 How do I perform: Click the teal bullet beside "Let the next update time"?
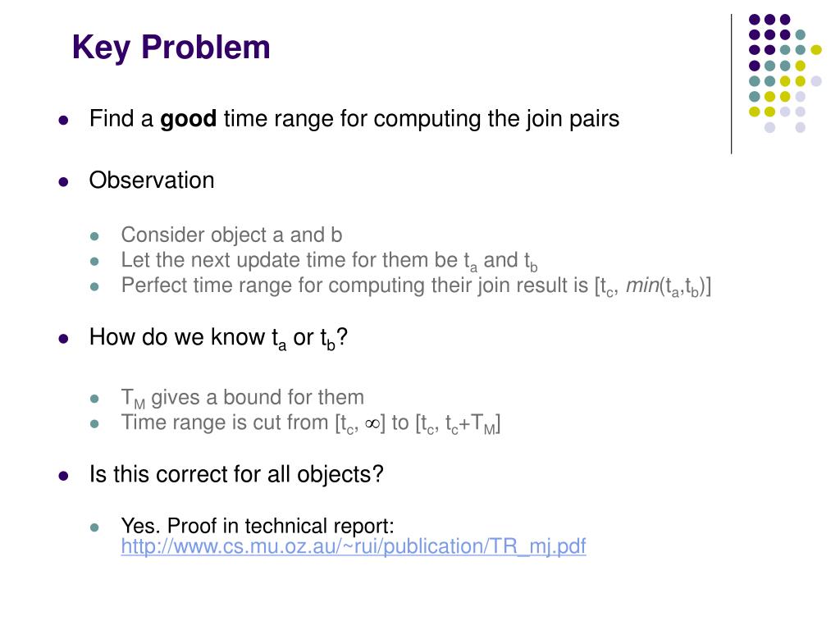(x=95, y=262)
